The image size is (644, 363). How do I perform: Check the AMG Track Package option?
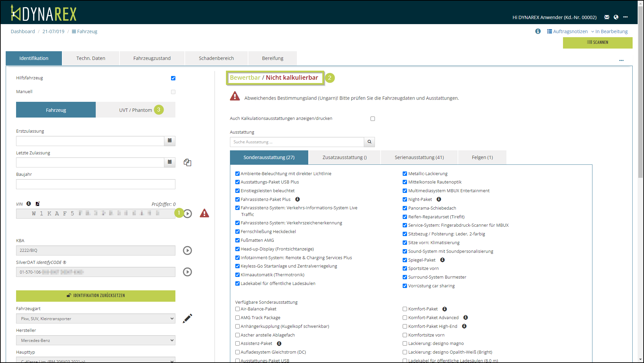coord(237,317)
